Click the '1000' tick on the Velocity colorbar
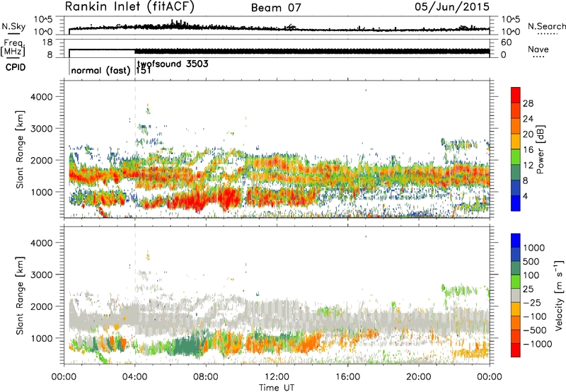 534,248
